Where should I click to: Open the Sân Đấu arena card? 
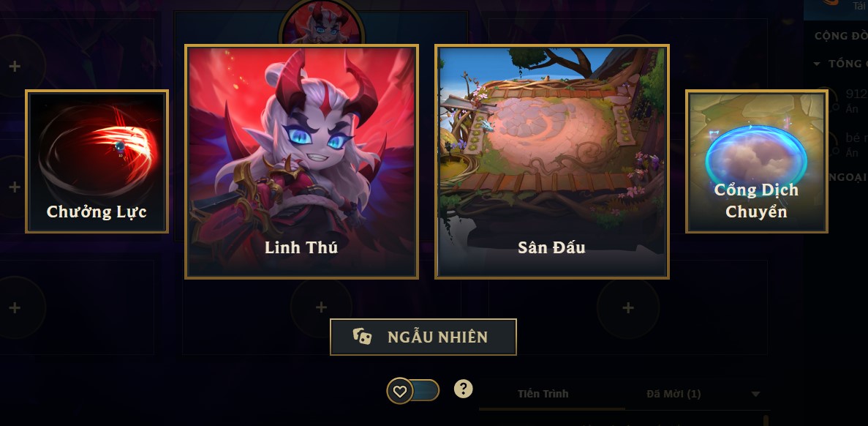click(x=552, y=161)
